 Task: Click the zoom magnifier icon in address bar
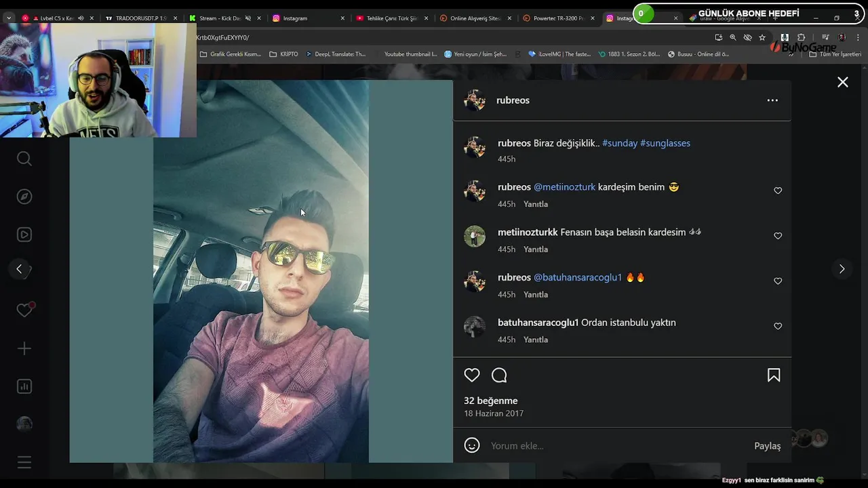pyautogui.click(x=733, y=38)
